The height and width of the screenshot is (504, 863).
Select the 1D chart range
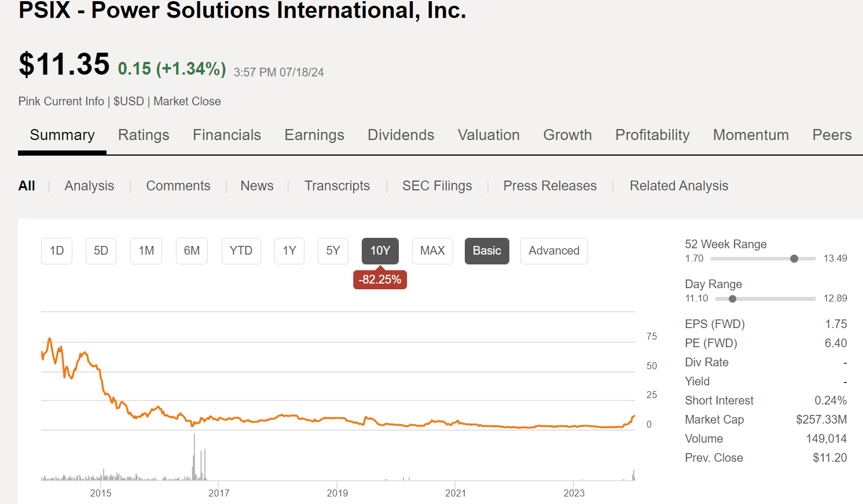(x=56, y=251)
